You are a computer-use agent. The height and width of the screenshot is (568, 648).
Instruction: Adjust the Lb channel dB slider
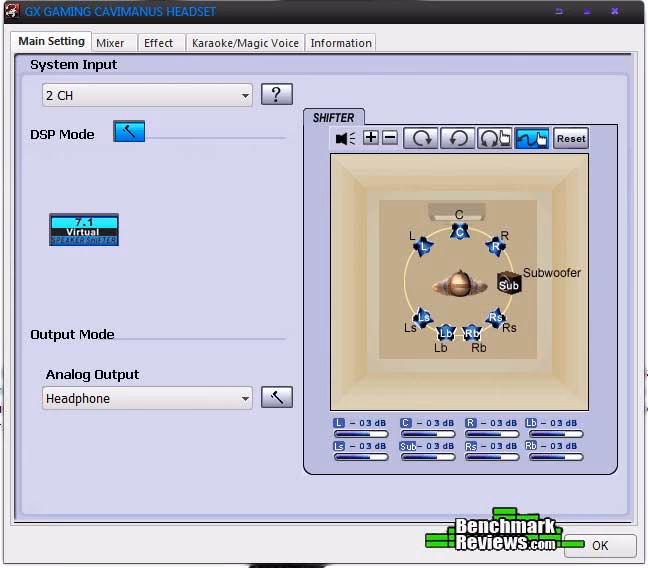[x=556, y=434]
